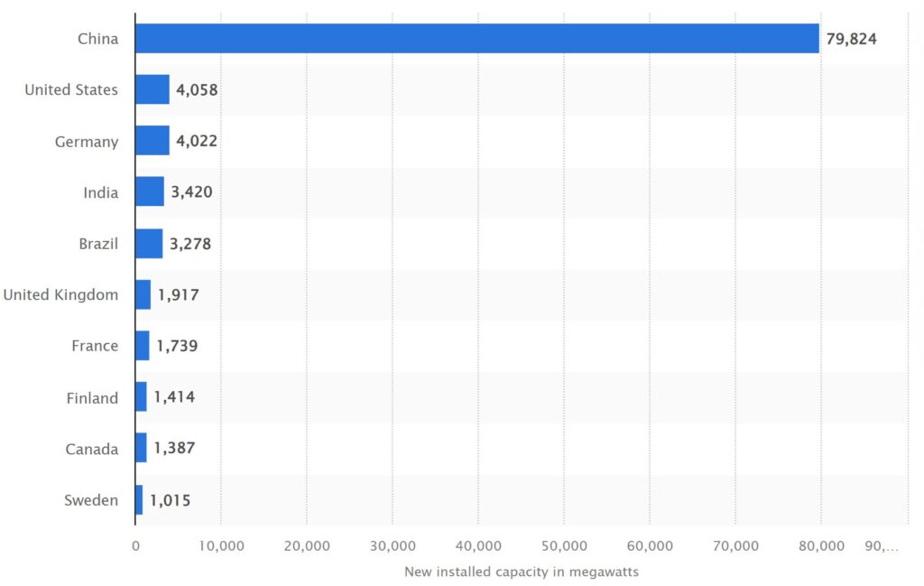The width and height of the screenshot is (924, 586).
Task: Select the Finland country label
Action: pyautogui.click(x=92, y=398)
